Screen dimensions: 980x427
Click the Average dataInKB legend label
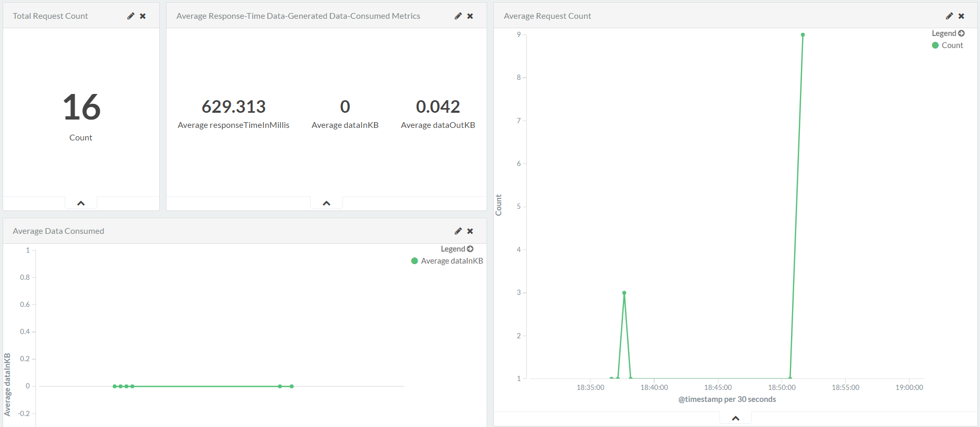click(x=452, y=261)
